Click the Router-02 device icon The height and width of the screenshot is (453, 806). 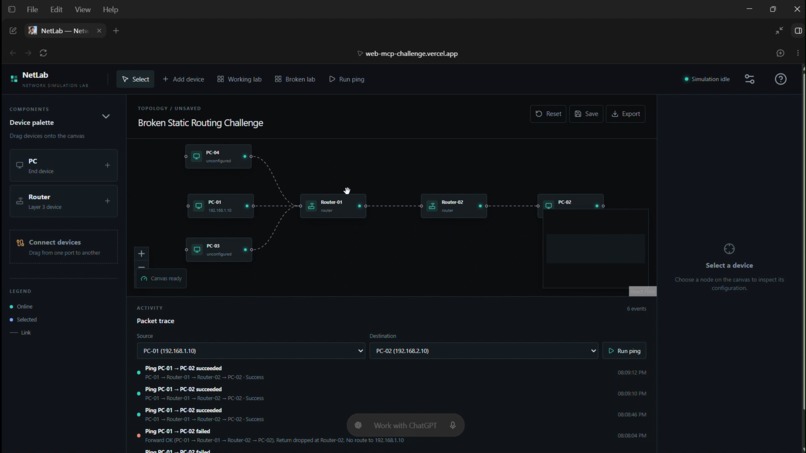(432, 206)
